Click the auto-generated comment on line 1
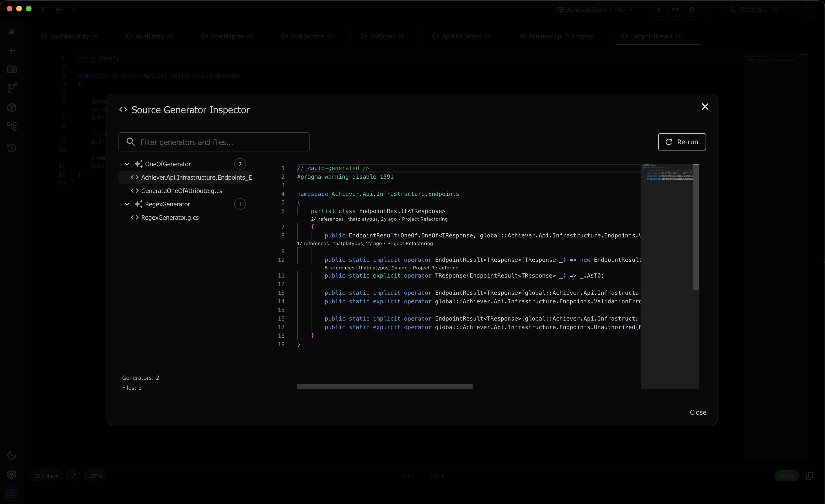This screenshot has height=504, width=825. pos(333,168)
